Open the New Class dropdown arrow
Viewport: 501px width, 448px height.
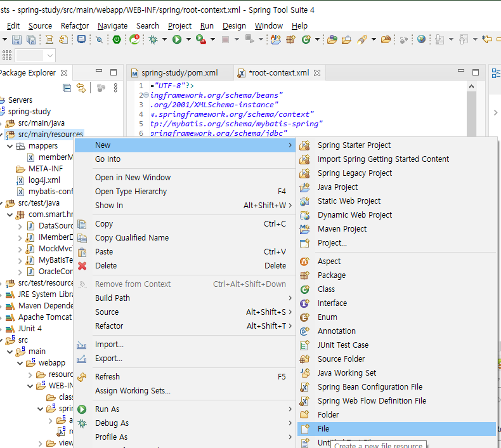click(x=317, y=39)
